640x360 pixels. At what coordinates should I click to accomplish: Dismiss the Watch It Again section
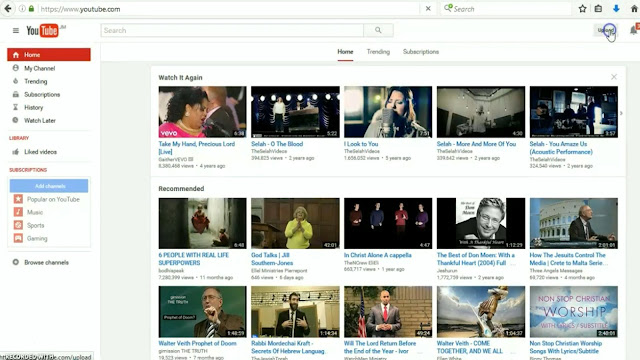(614, 77)
